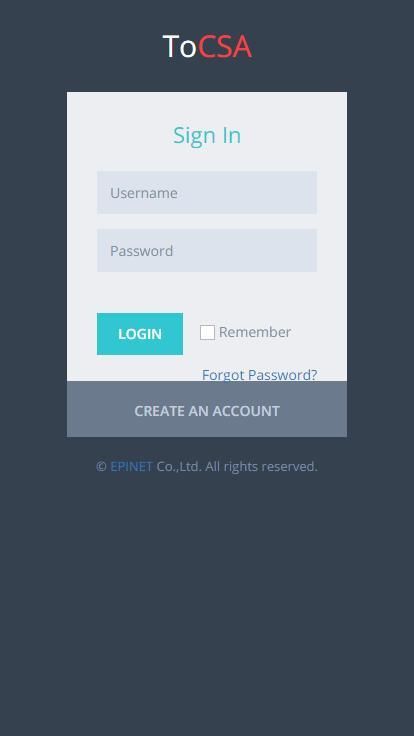This screenshot has width=414, height=736.
Task: Click the Sign In heading
Action: 207,135
